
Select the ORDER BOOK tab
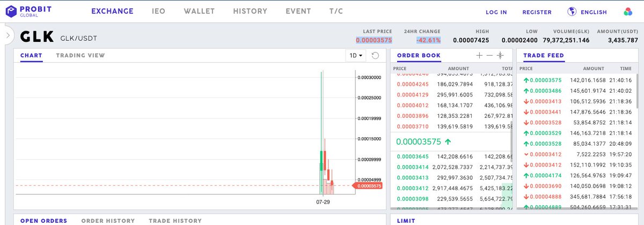click(419, 55)
